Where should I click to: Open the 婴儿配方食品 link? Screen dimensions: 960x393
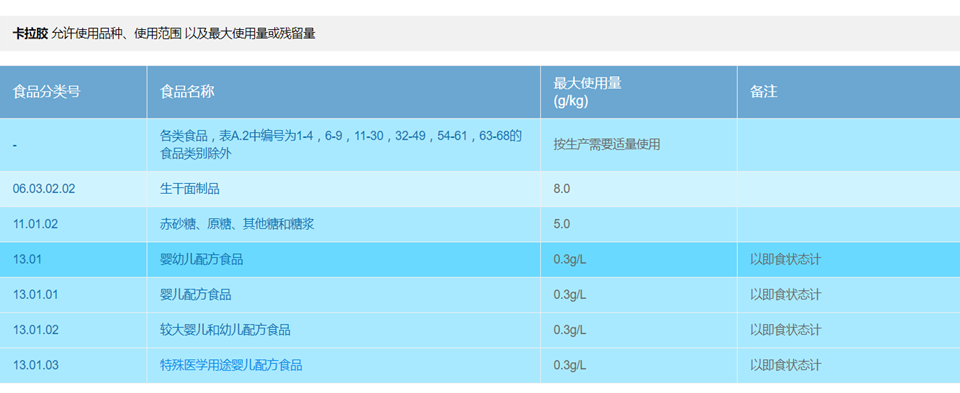tap(195, 295)
